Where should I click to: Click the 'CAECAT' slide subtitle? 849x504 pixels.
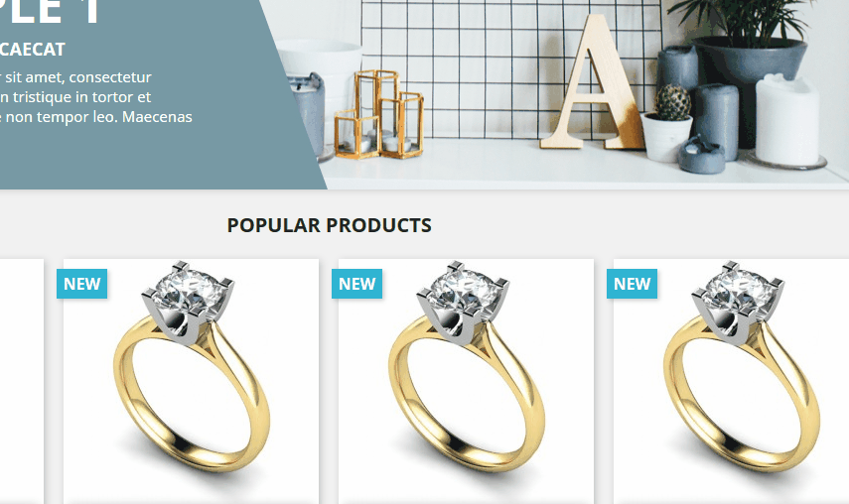(33, 50)
